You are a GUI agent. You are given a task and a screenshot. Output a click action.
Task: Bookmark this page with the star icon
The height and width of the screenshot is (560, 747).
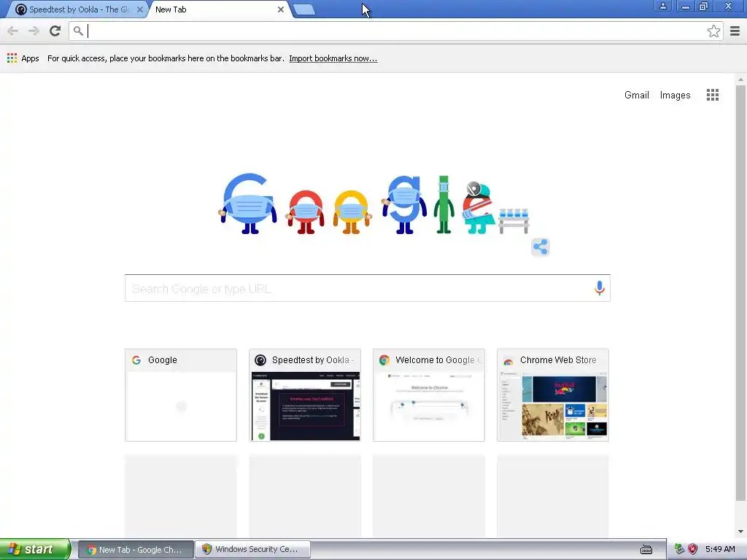point(713,31)
